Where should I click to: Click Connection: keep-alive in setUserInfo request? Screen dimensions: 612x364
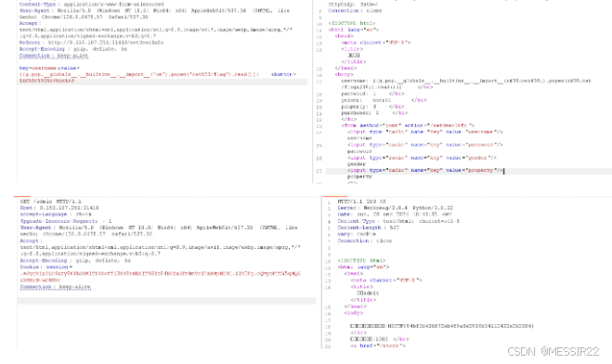(x=54, y=56)
